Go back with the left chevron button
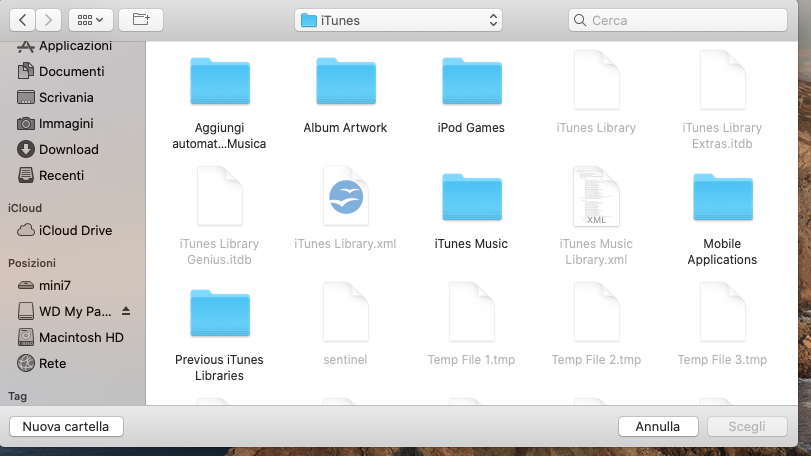This screenshot has height=456, width=811. [x=23, y=20]
